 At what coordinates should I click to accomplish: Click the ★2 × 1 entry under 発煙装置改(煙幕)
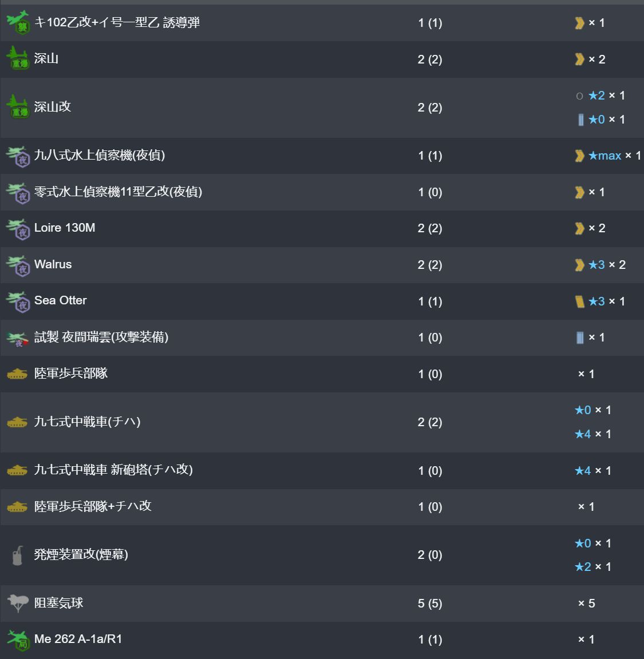click(x=592, y=567)
